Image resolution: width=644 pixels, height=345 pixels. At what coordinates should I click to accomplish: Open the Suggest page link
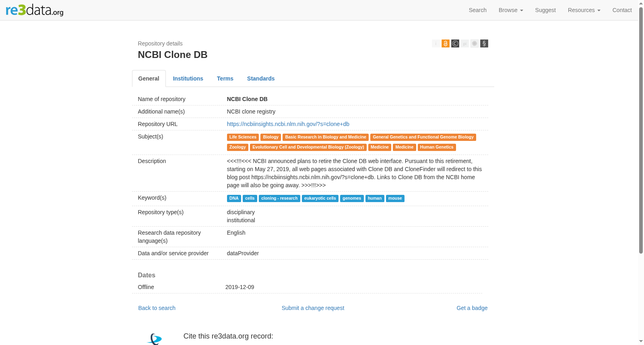click(545, 10)
